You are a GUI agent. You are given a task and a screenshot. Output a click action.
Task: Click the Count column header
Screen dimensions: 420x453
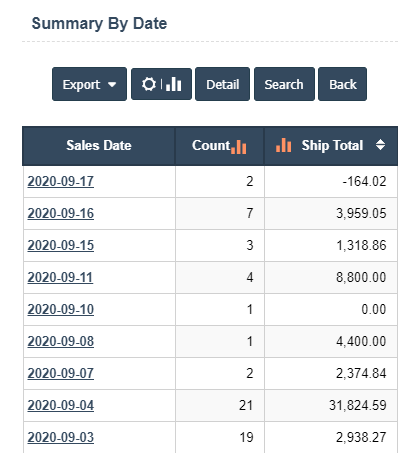click(211, 145)
